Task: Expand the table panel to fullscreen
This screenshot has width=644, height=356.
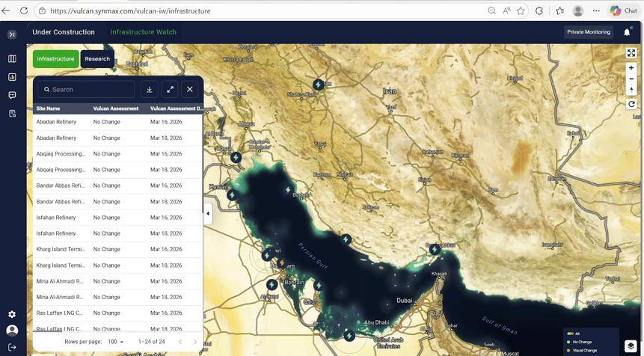Action: tap(170, 89)
